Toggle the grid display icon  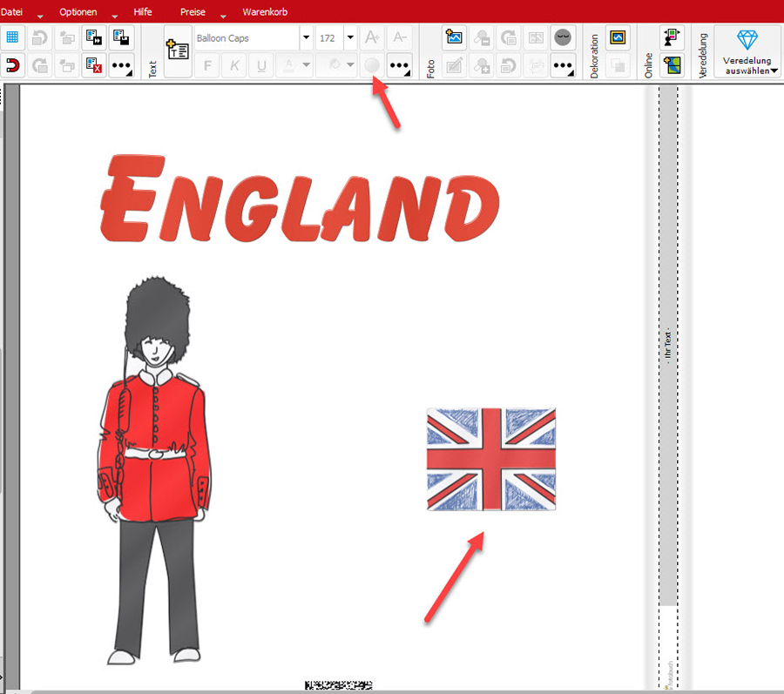(x=12, y=37)
